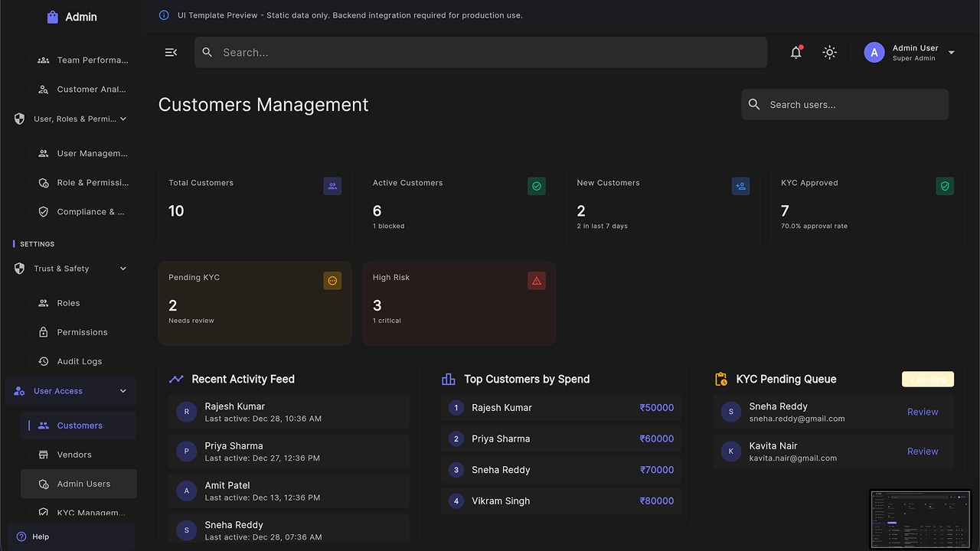Click the Recent Activity Feed trend icon
The height and width of the screenshot is (551, 980).
point(176,379)
